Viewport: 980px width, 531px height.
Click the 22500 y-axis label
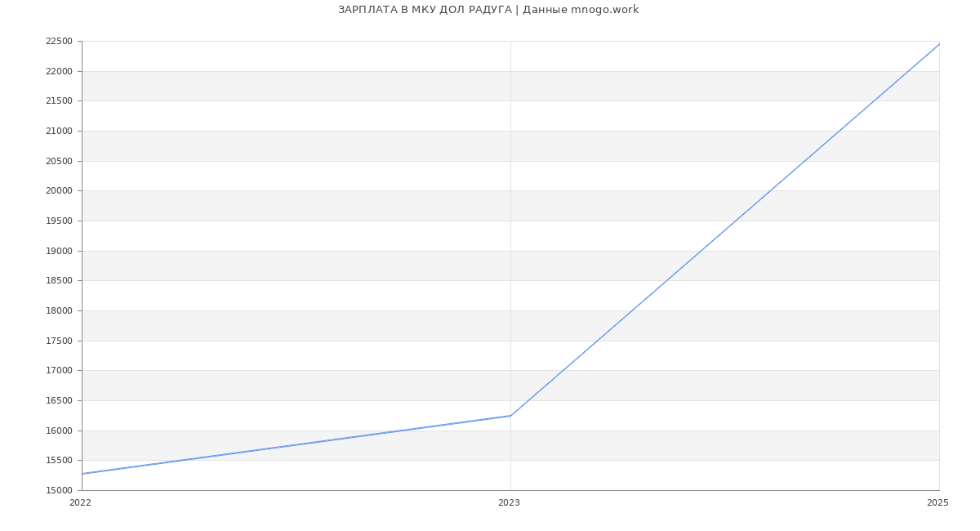[x=59, y=42]
